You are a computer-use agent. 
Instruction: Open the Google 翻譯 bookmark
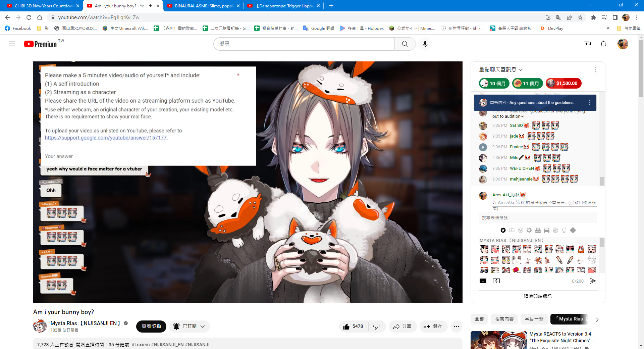pos(319,29)
